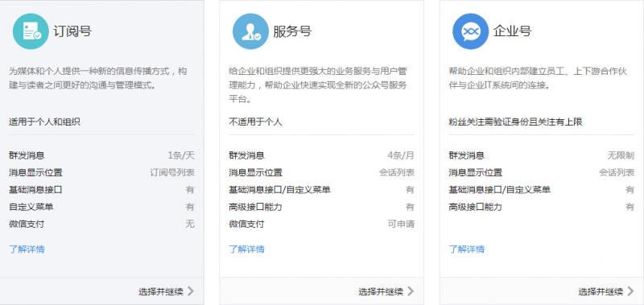Click 基础消息接口/自定义菜单 label in 企业号 card
This screenshot has height=305, width=644.
pos(500,190)
